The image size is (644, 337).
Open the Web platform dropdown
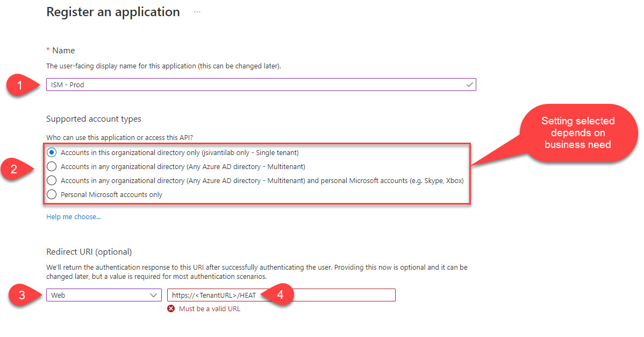point(104,294)
